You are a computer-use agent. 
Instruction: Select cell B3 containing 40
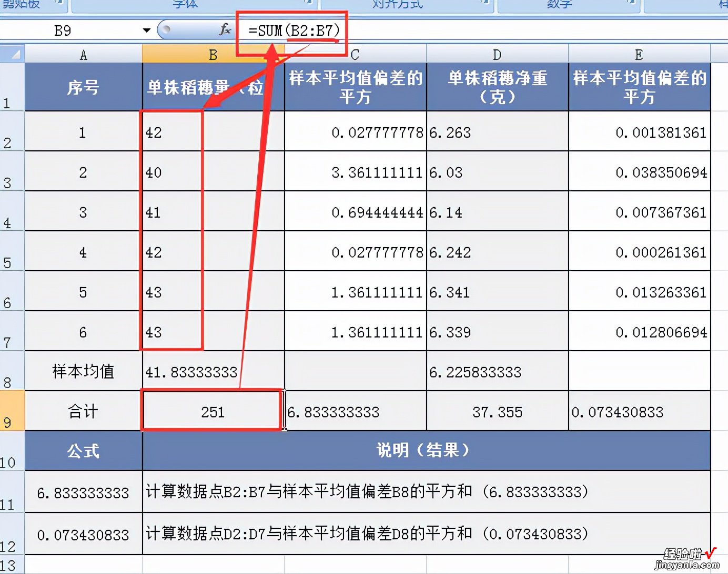click(x=213, y=171)
